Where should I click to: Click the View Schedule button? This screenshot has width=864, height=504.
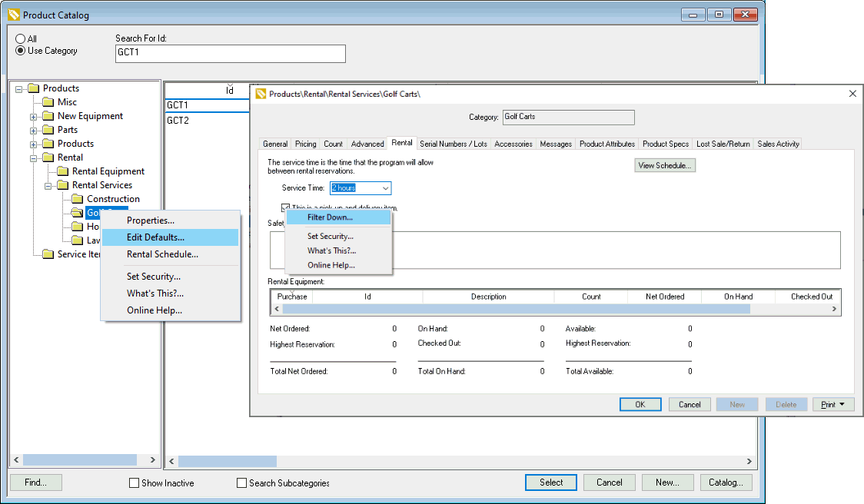click(665, 165)
